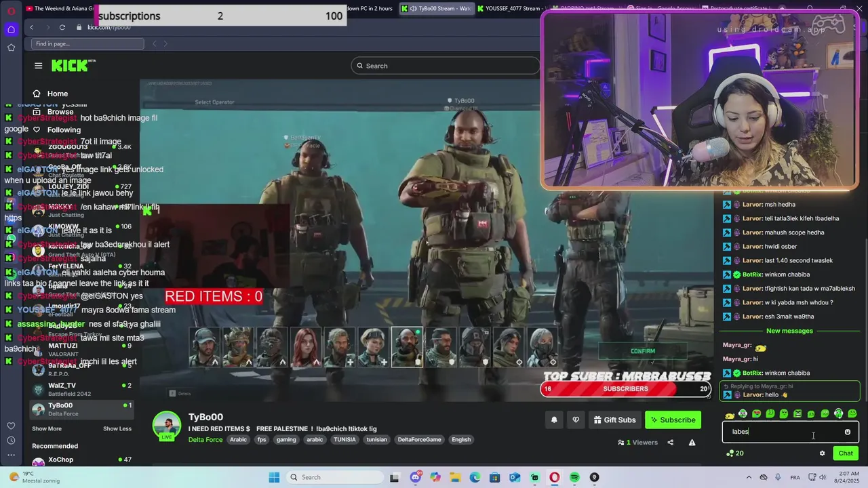The image size is (868, 488).
Task: Click the Windows taskbar Search box
Action: pos(335,477)
